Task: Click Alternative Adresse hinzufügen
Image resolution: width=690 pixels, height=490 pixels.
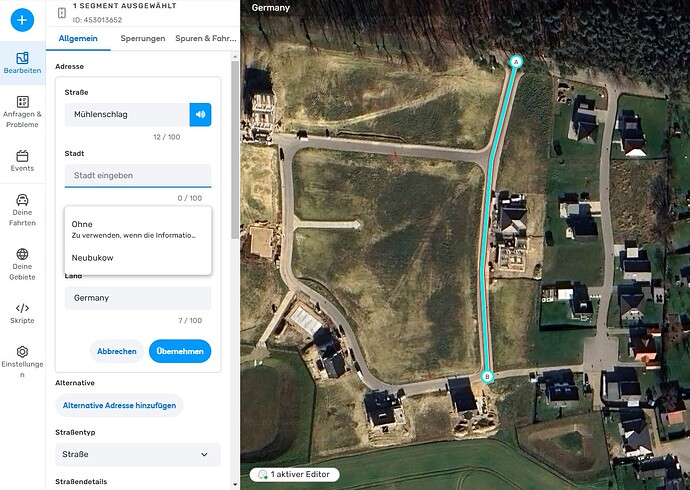Action: [119, 406]
